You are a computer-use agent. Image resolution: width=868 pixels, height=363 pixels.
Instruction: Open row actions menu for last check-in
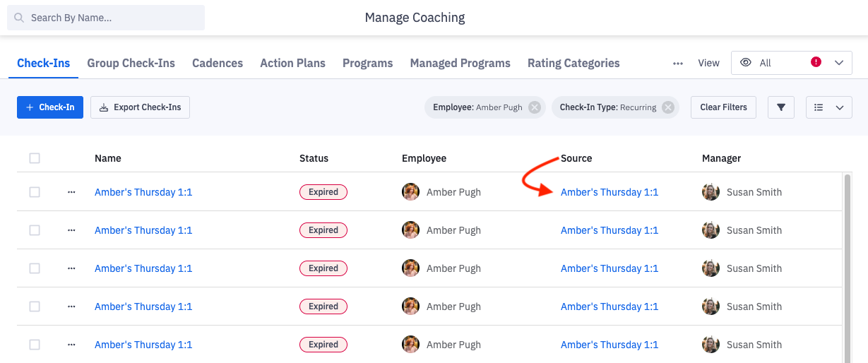click(x=71, y=345)
